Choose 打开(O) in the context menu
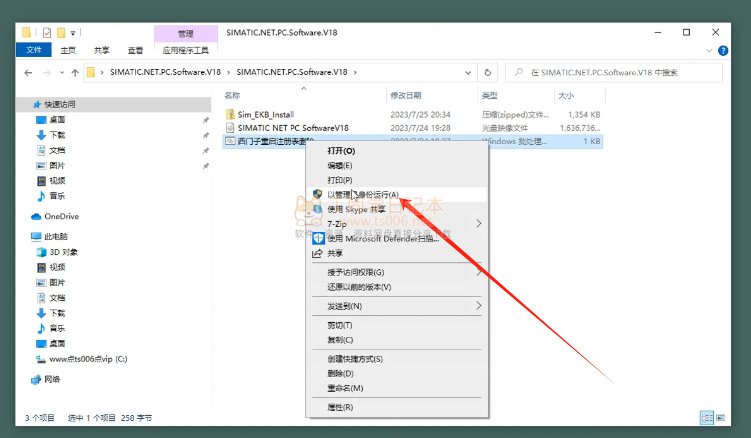Image resolution: width=751 pixels, height=438 pixels. (x=341, y=151)
